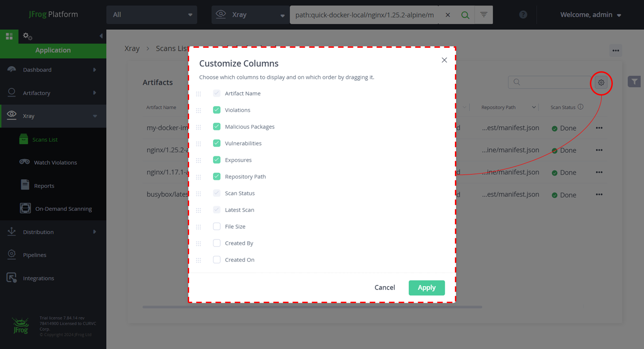This screenshot has width=644, height=349.
Task: Enable the Created By column checkbox
Action: point(217,243)
